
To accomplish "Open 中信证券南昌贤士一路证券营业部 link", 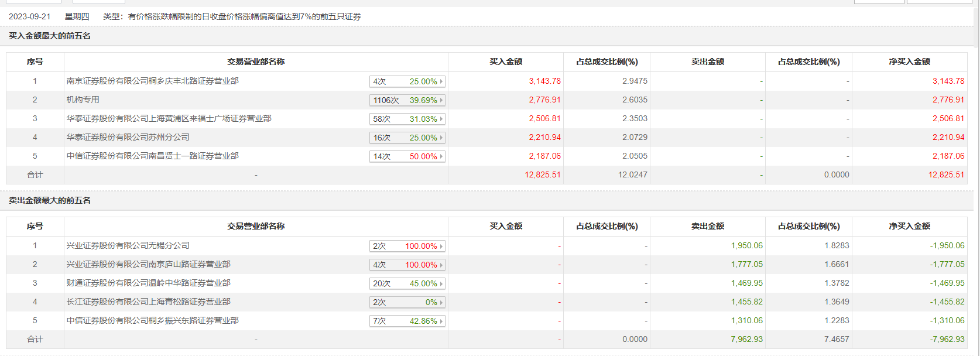I will (152, 156).
